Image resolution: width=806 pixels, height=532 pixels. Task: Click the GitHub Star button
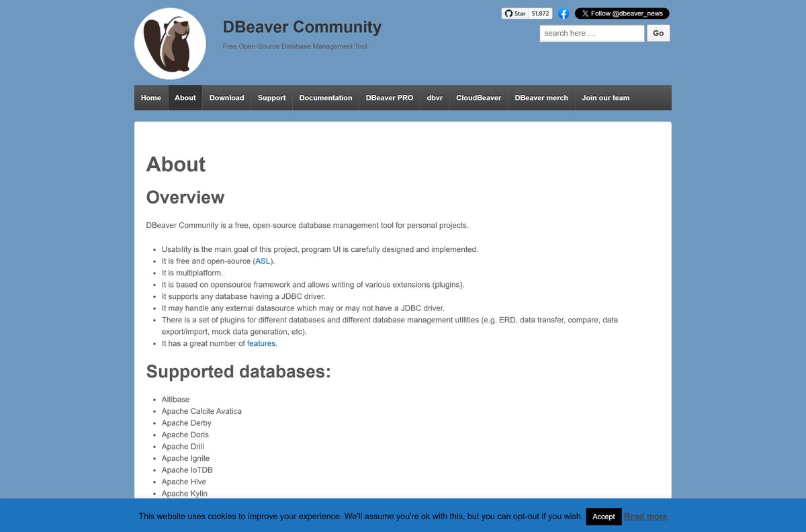click(515, 13)
